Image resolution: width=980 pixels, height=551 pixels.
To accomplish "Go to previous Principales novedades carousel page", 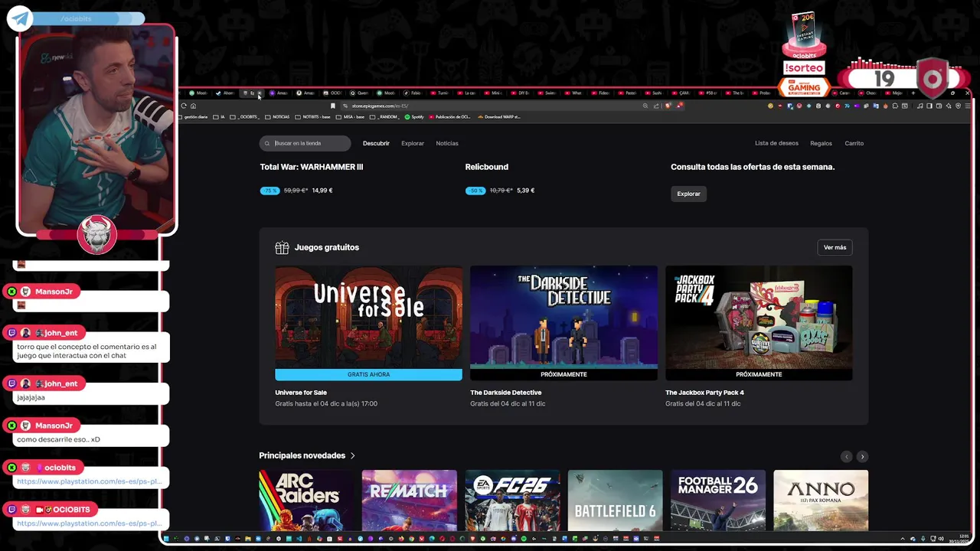I will point(846,456).
